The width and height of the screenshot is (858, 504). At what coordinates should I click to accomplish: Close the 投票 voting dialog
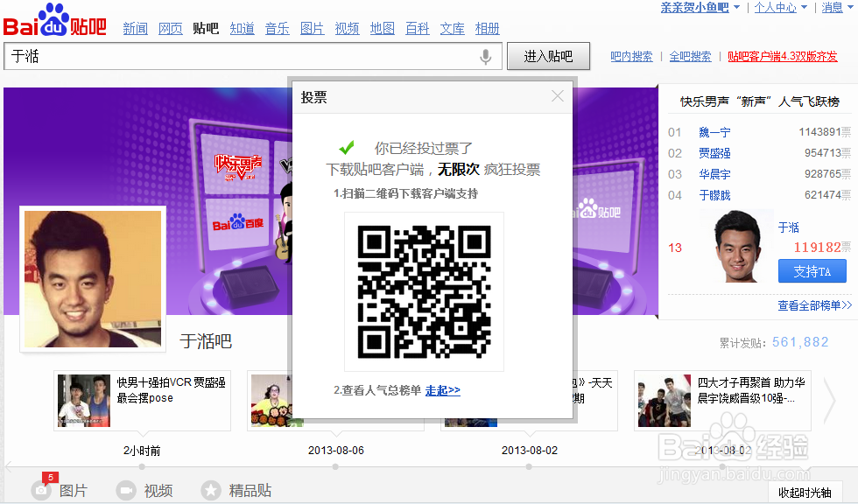557,96
